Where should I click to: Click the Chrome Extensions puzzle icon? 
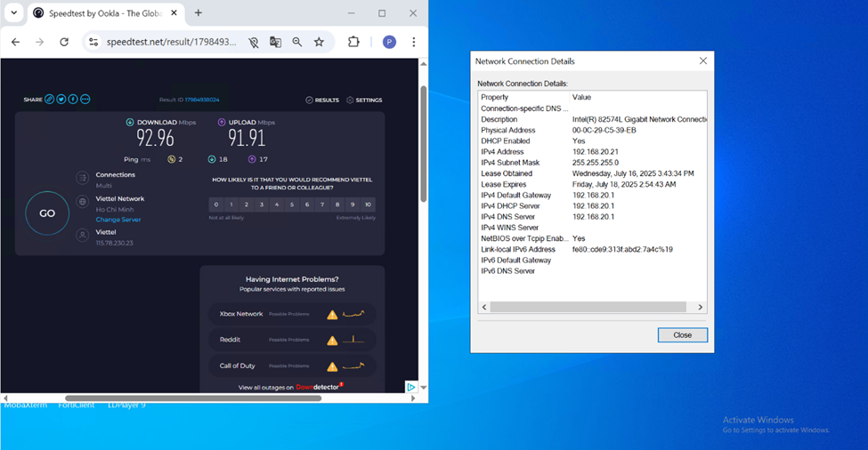click(353, 42)
